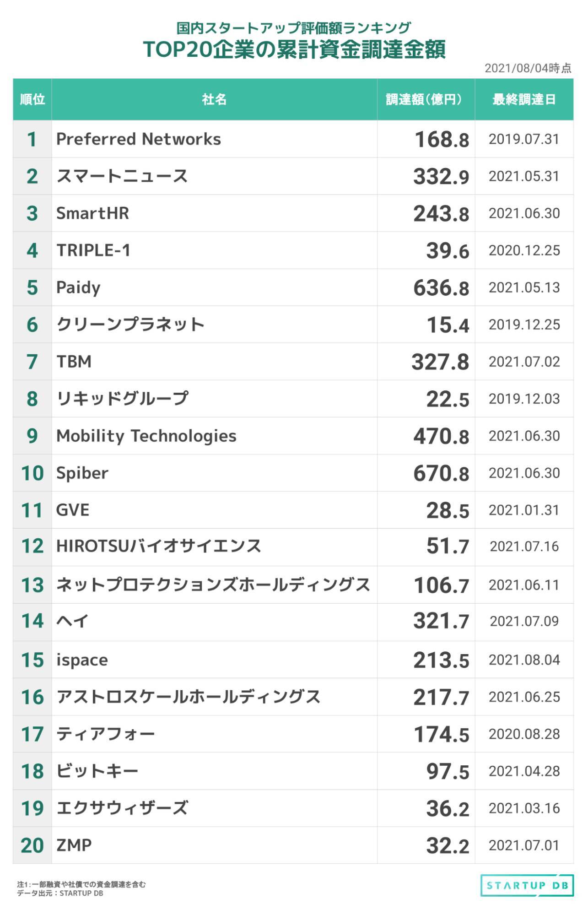This screenshot has height=915, width=588.
Task: Click Spiber's 670.8 funding value
Action: coord(441,473)
